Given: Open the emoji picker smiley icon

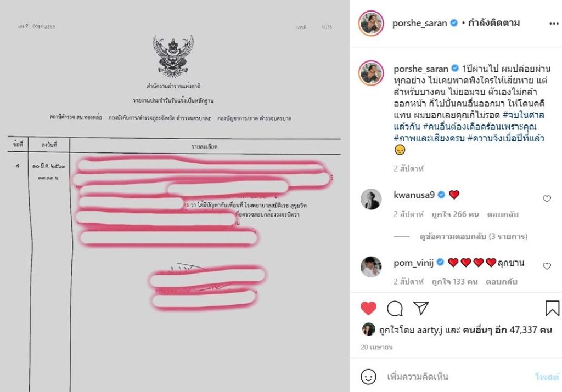Looking at the screenshot, I should click(368, 377).
